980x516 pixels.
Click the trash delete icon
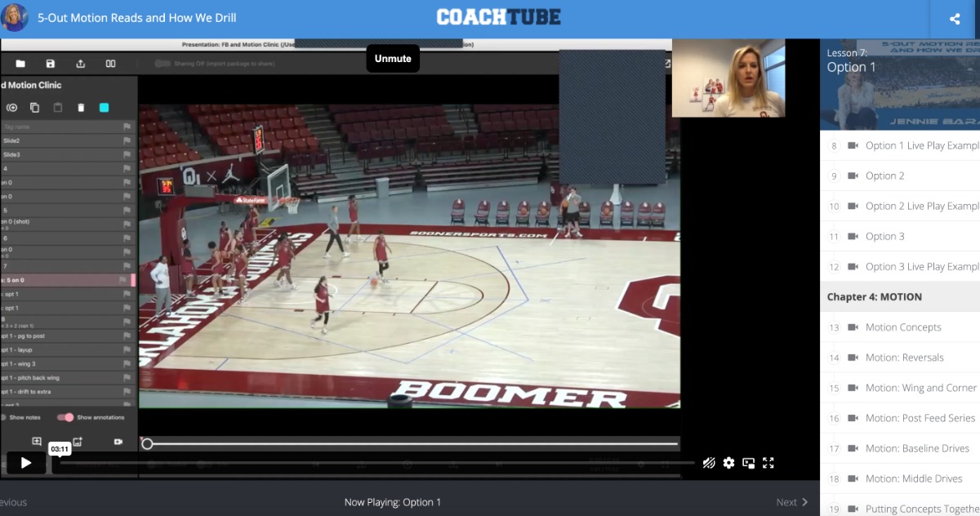pos(81,108)
